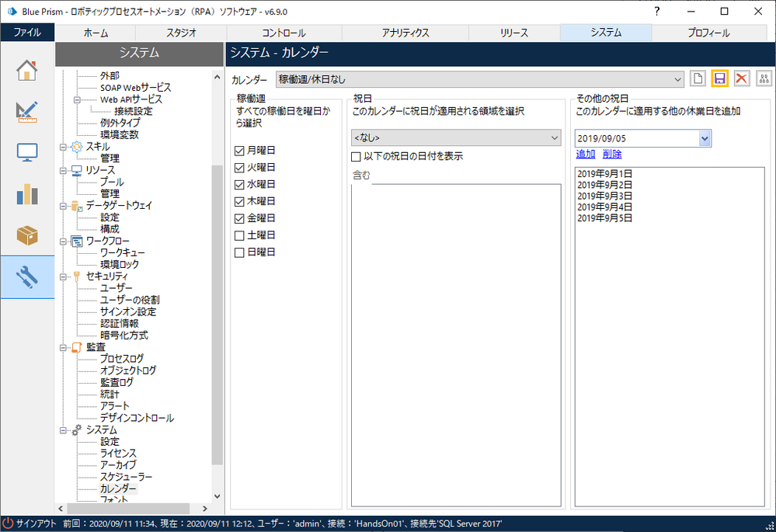
Task: Switch to the スタジオ tab
Action: (x=181, y=33)
